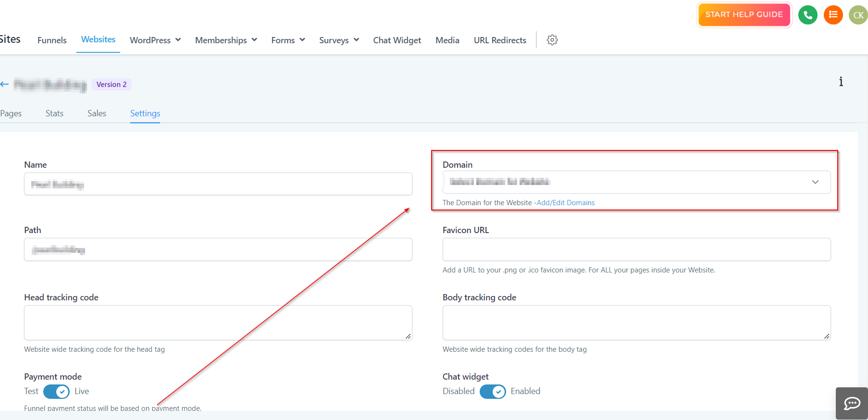Open the orange list icon
This screenshot has height=420, width=868.
833,15
